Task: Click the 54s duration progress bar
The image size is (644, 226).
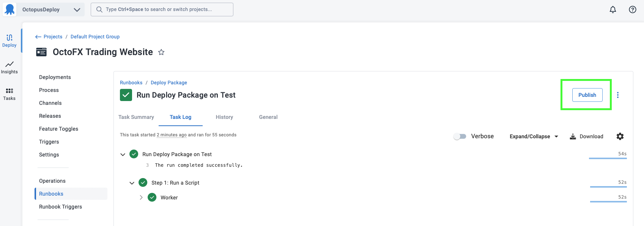Action: click(608, 158)
